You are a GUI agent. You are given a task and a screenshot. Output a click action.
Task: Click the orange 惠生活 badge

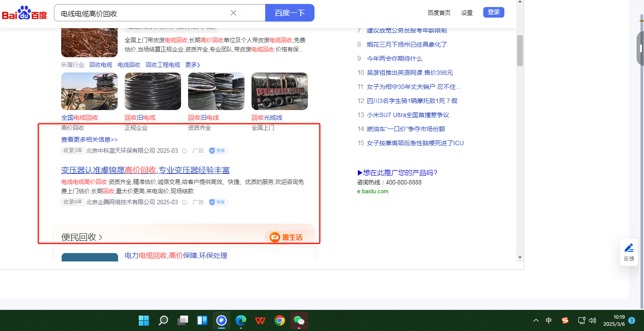click(287, 237)
